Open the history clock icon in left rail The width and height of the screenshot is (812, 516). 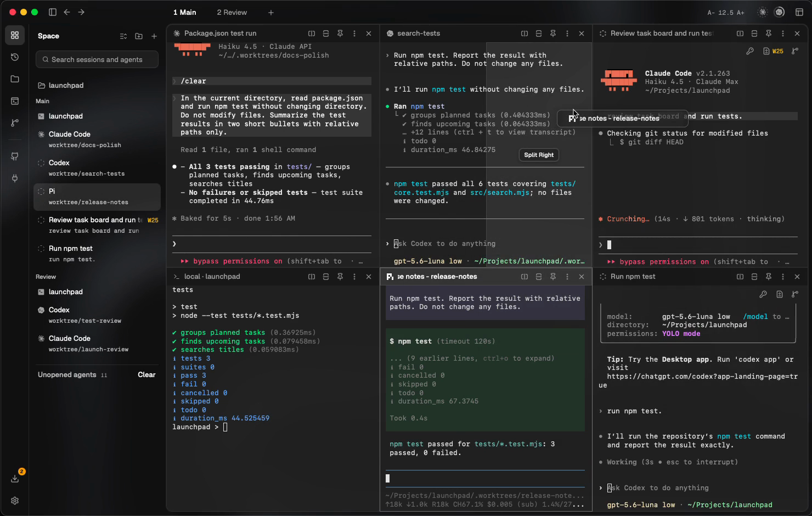pos(15,57)
